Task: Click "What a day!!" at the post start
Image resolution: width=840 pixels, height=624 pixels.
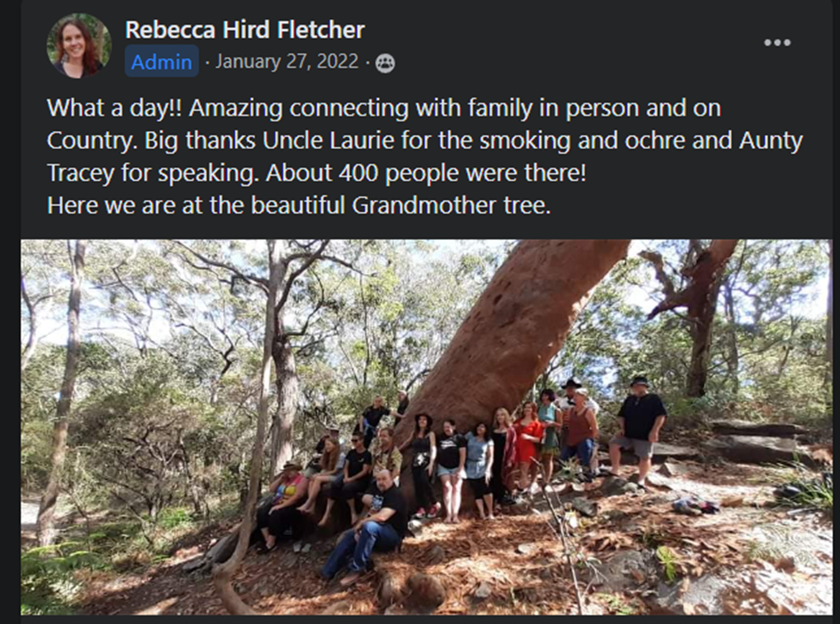Action: 112,109
